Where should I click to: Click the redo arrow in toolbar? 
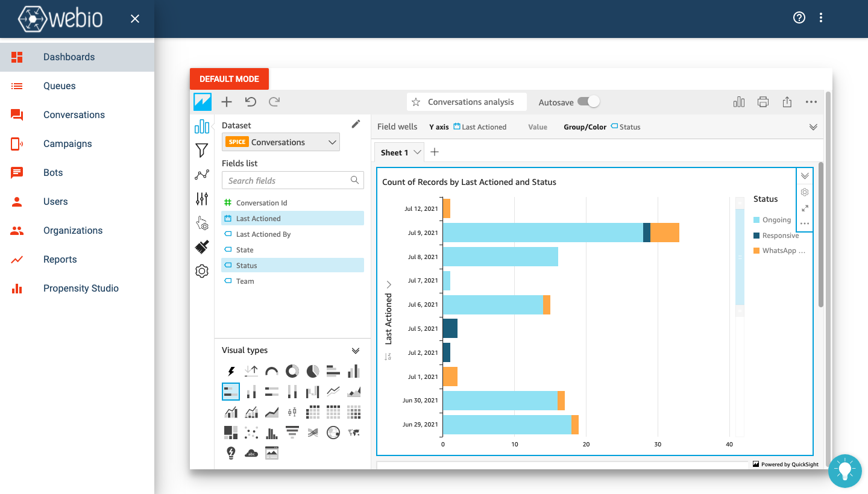[x=274, y=102]
